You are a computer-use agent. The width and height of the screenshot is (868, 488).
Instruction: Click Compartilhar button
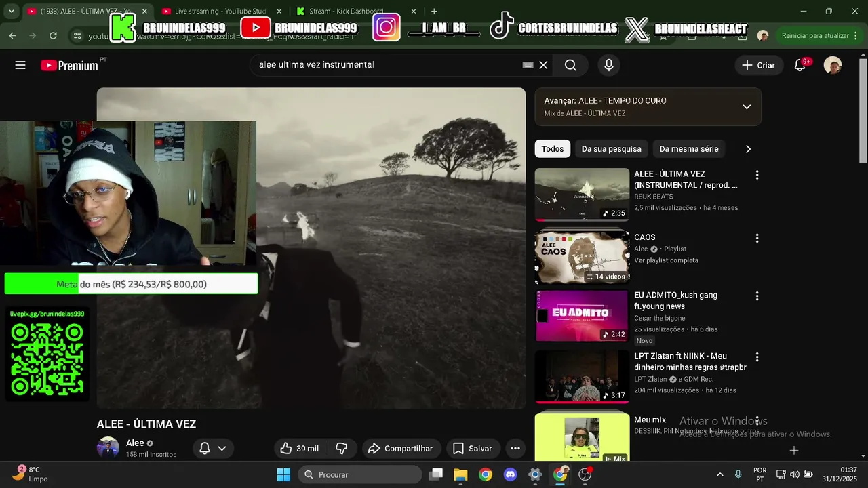(x=400, y=448)
